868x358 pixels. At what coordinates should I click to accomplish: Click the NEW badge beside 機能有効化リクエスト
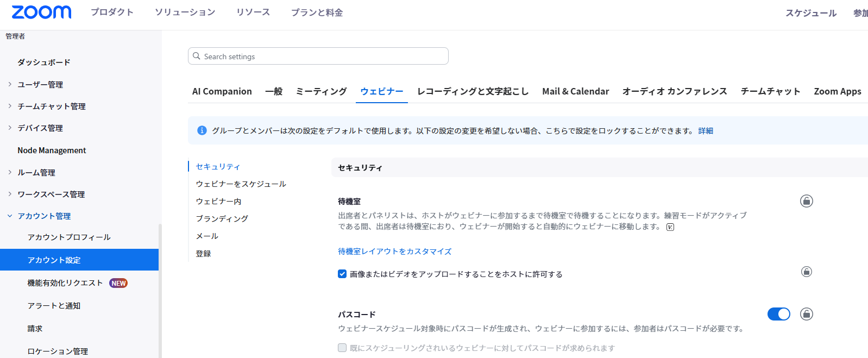tap(118, 283)
